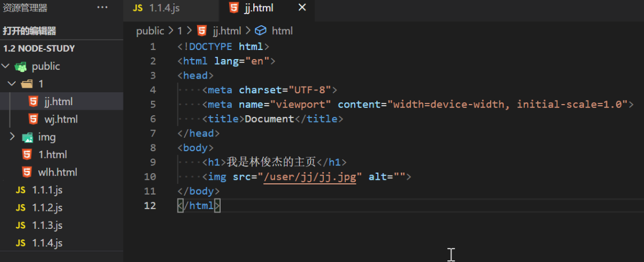Click the JS icon beside 1.1.2.js

tap(21, 207)
